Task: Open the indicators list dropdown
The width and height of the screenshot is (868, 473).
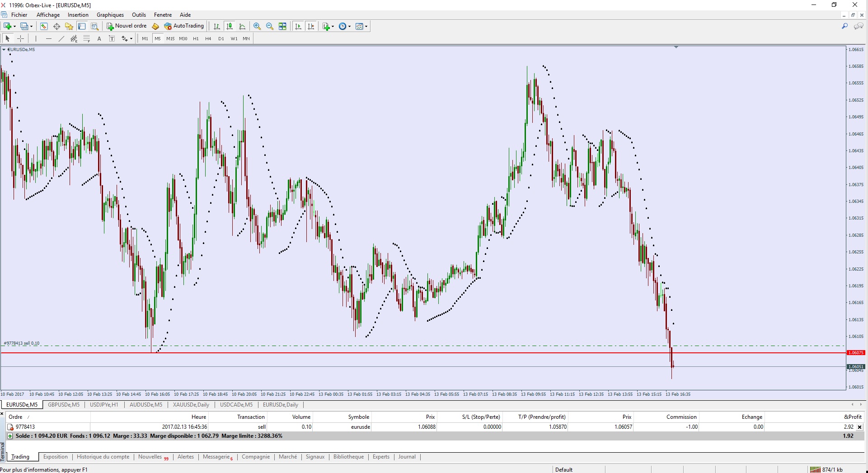Action: (333, 27)
